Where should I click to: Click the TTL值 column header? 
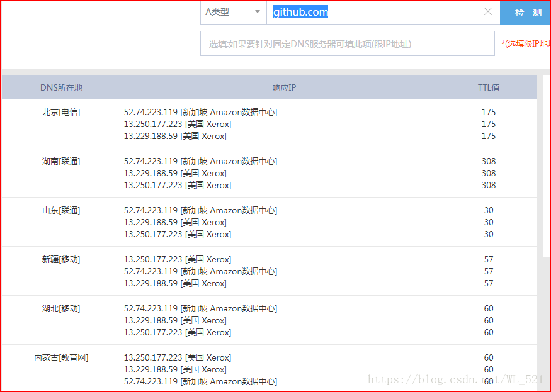point(489,87)
